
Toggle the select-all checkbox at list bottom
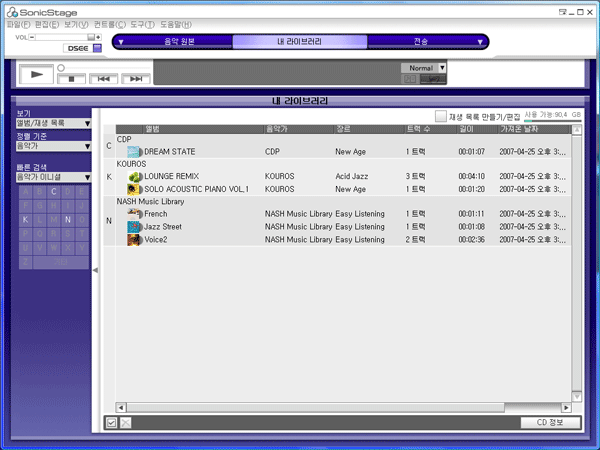pyautogui.click(x=111, y=423)
